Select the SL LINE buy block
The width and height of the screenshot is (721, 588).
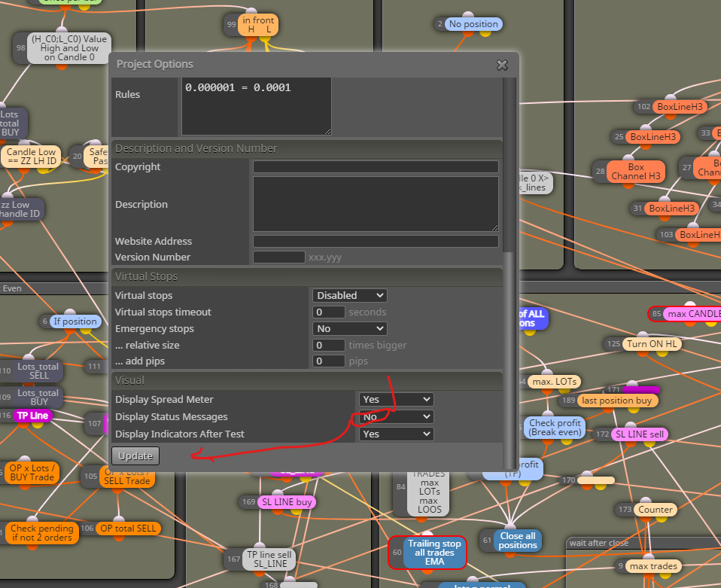(x=287, y=502)
